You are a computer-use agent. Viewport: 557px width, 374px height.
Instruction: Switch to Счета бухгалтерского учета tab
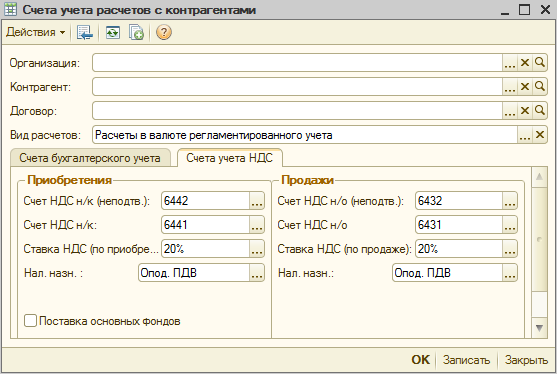click(x=90, y=158)
